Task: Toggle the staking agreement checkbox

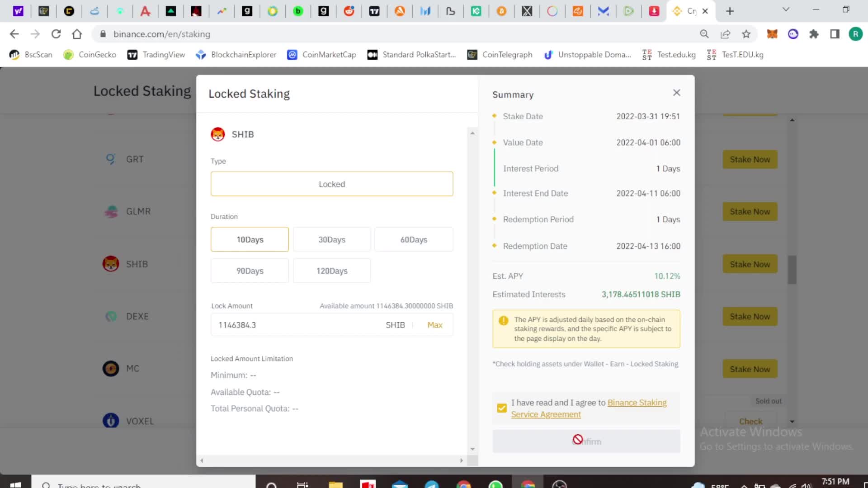Action: pos(502,408)
